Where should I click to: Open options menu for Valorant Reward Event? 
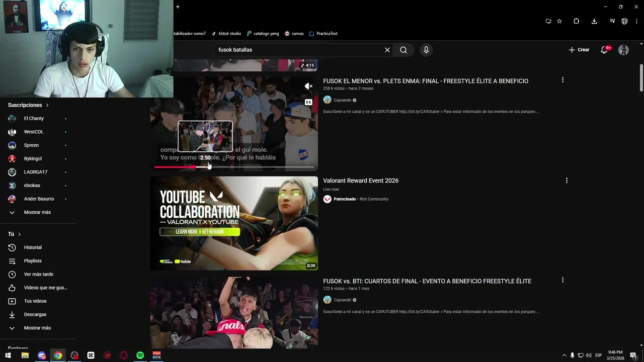coord(567,180)
